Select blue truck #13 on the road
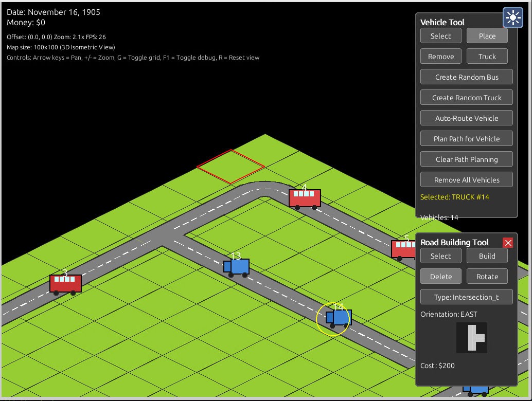The height and width of the screenshot is (401, 532). point(238,266)
